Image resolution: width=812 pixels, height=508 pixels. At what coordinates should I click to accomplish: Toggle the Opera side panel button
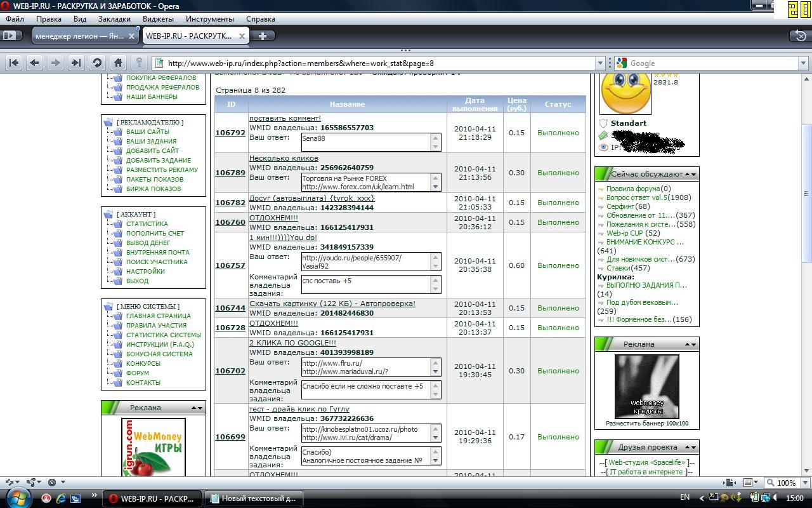pos(11,36)
